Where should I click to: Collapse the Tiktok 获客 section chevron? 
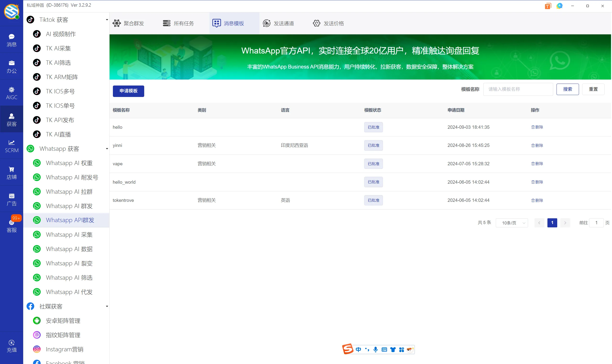(x=107, y=20)
